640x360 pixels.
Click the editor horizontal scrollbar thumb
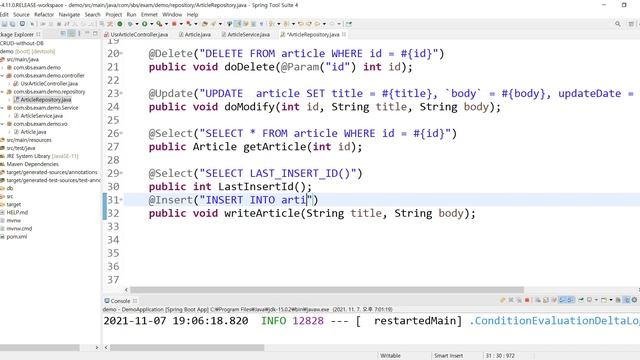click(x=327, y=290)
